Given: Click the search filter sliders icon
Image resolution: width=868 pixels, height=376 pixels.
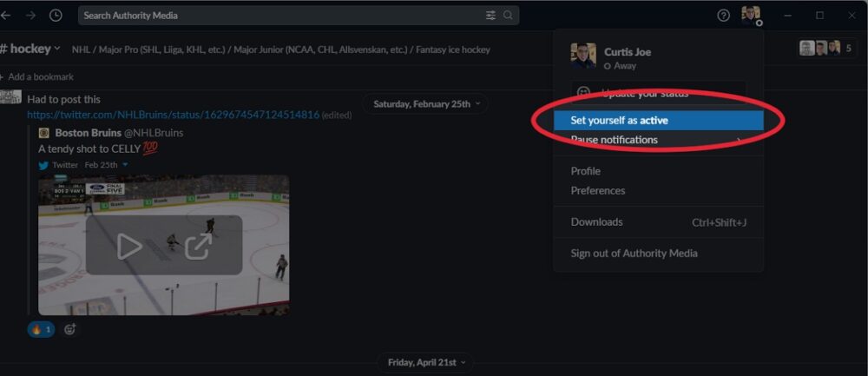Looking at the screenshot, I should (x=490, y=16).
